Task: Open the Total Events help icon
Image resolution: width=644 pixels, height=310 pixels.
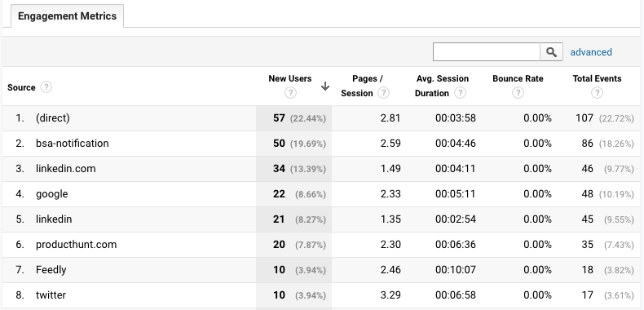Action: pyautogui.click(x=597, y=93)
